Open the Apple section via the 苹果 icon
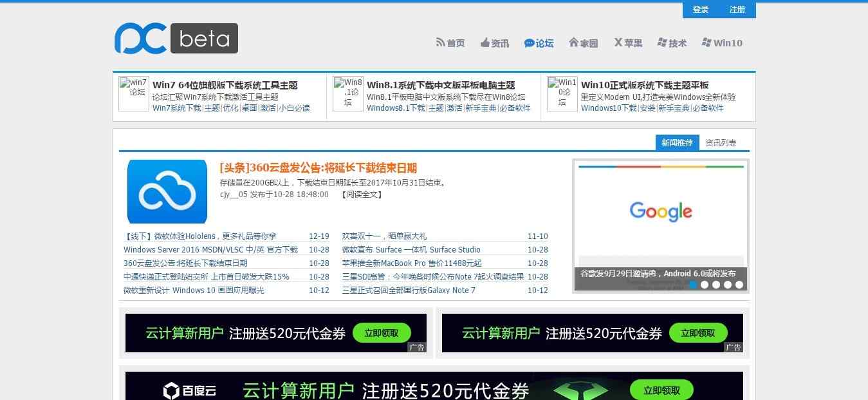This screenshot has width=868, height=400. click(618, 43)
